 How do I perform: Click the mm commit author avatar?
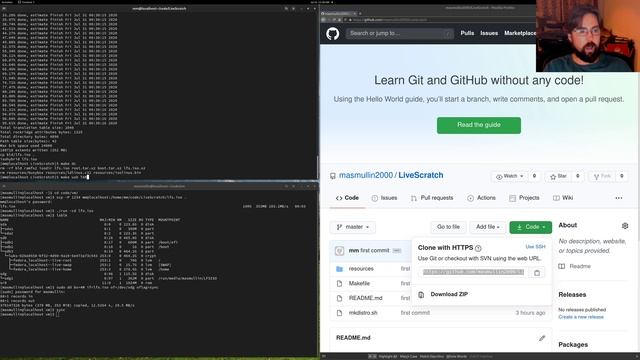click(x=339, y=251)
